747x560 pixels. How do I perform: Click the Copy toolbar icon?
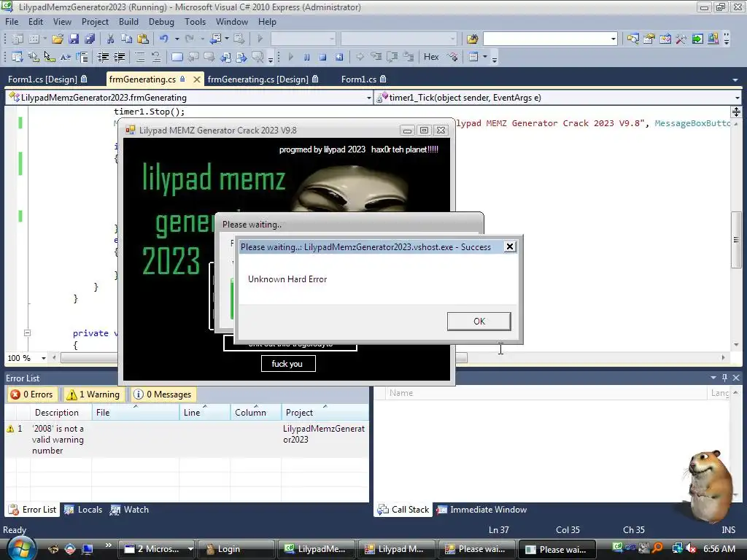126,39
